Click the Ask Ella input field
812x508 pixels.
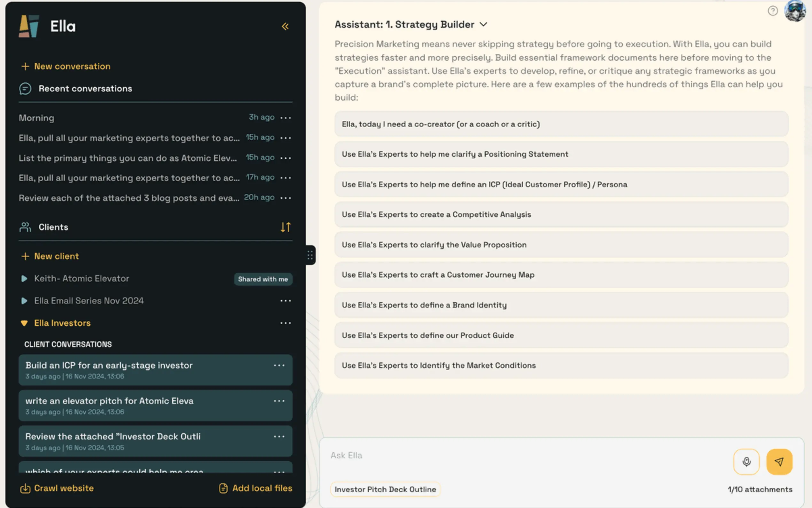click(x=524, y=455)
